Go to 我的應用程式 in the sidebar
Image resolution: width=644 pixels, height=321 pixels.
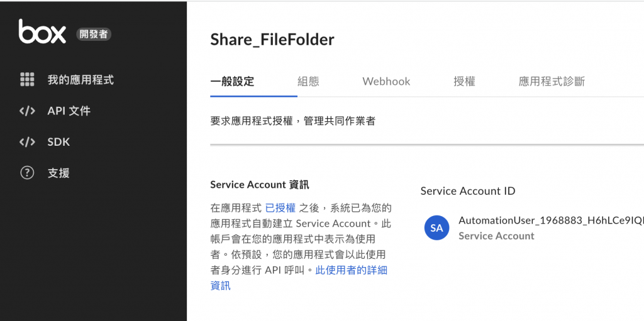click(80, 80)
